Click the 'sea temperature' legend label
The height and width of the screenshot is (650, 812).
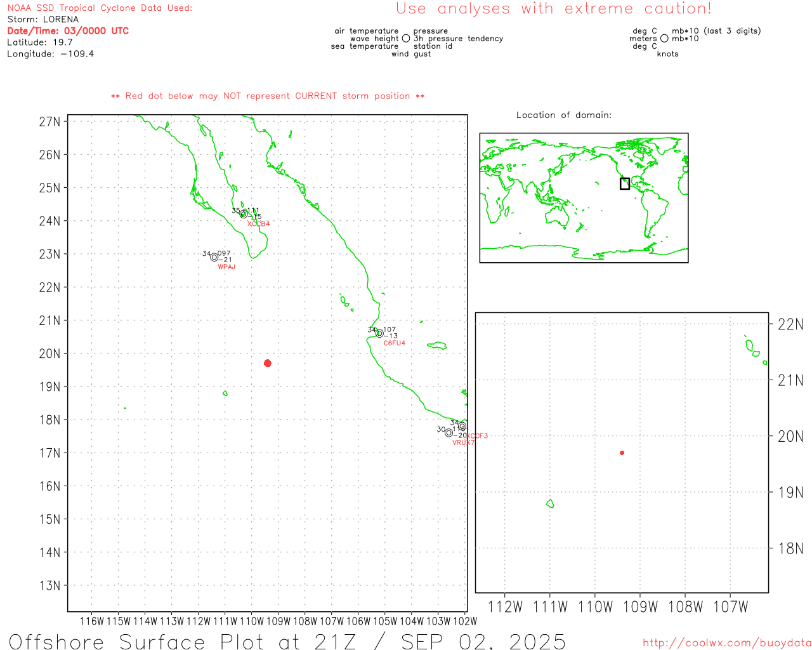(x=365, y=46)
